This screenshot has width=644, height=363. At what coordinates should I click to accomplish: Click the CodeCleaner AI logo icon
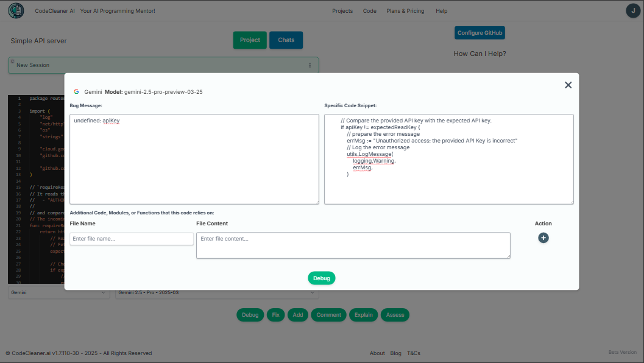tap(16, 11)
